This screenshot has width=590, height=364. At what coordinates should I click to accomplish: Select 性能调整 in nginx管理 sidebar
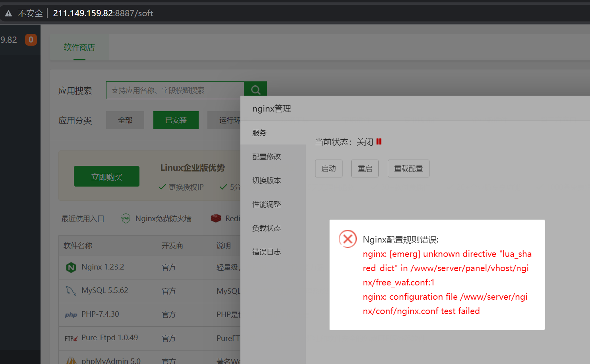[273, 204]
